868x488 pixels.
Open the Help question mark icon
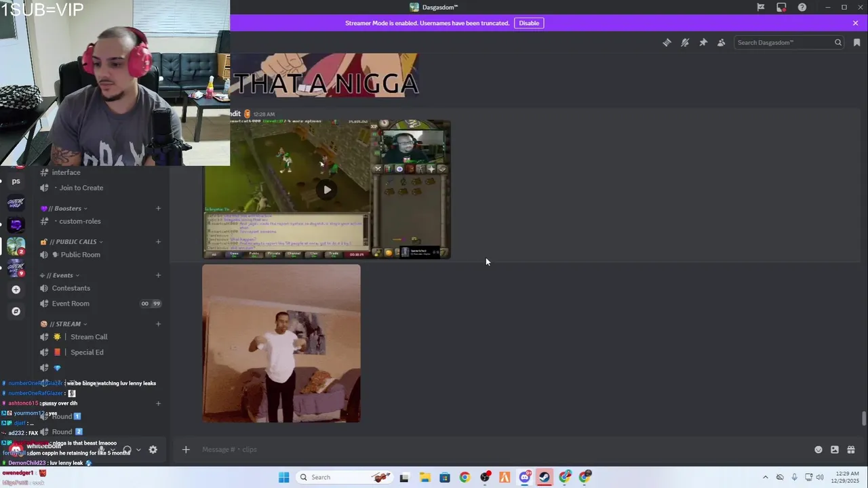pos(802,7)
